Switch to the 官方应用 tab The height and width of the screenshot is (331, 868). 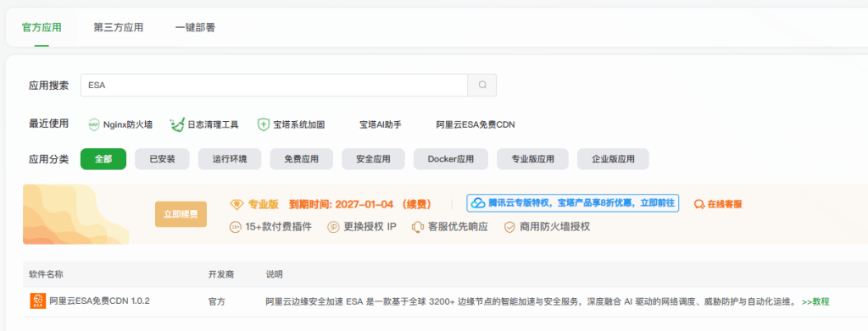click(x=42, y=28)
